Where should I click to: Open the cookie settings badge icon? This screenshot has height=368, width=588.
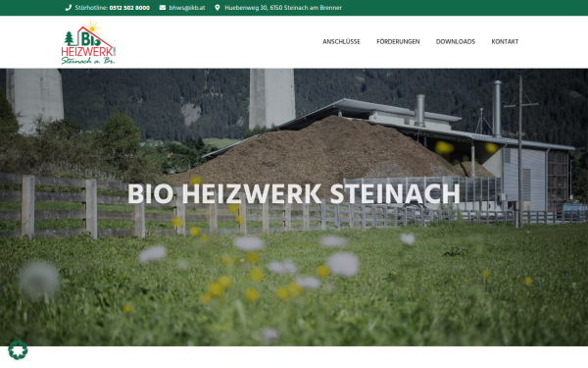tap(18, 350)
